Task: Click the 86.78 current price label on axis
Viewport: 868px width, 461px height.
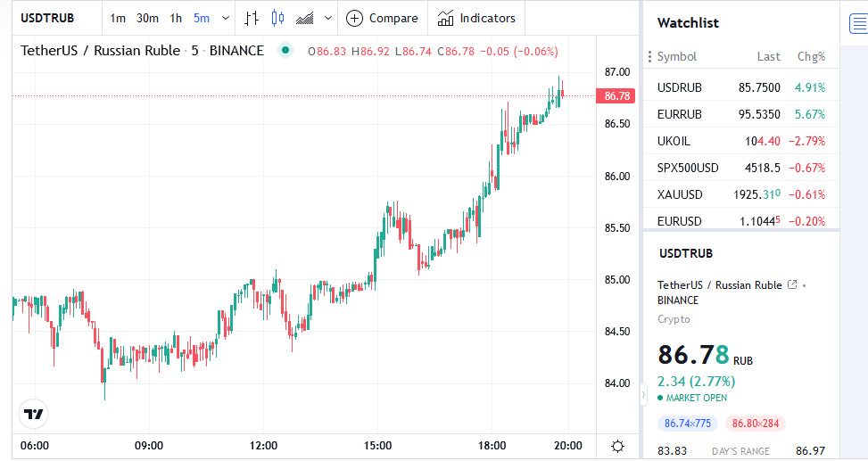Action: (x=617, y=95)
